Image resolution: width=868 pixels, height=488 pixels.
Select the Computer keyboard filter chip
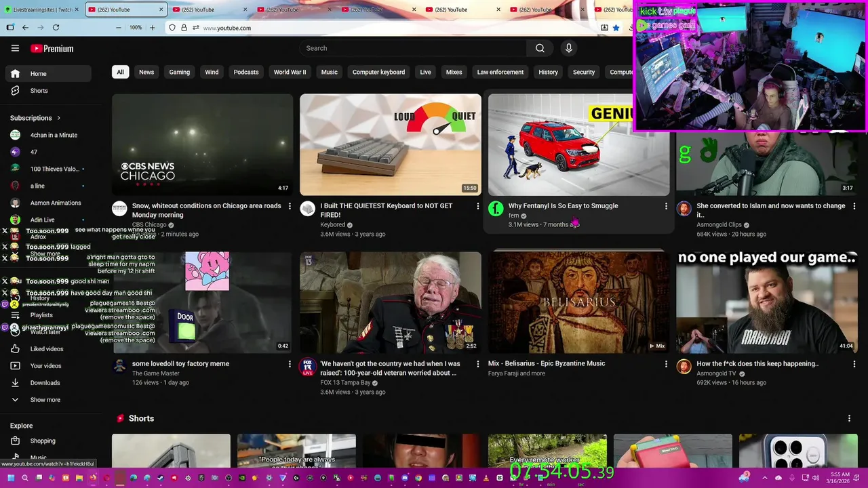(x=378, y=72)
